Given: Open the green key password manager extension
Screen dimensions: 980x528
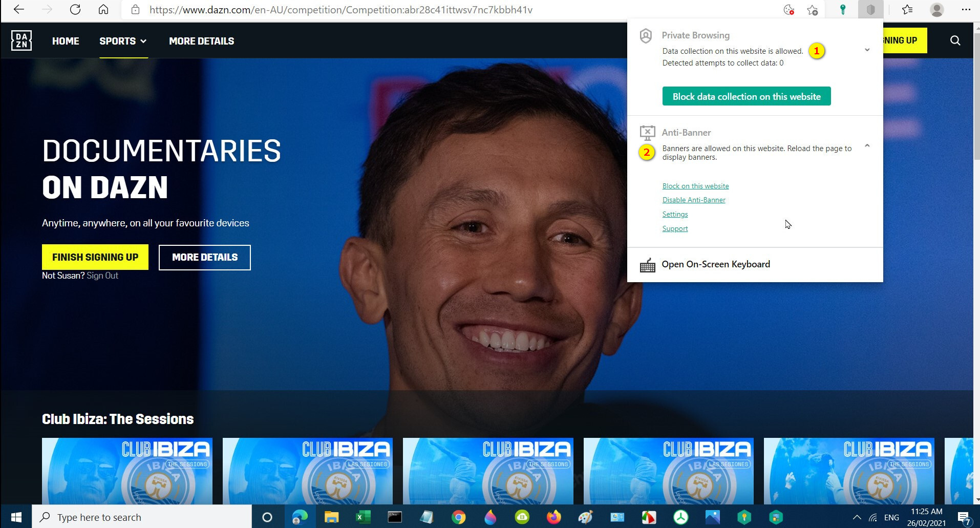Looking at the screenshot, I should (842, 10).
